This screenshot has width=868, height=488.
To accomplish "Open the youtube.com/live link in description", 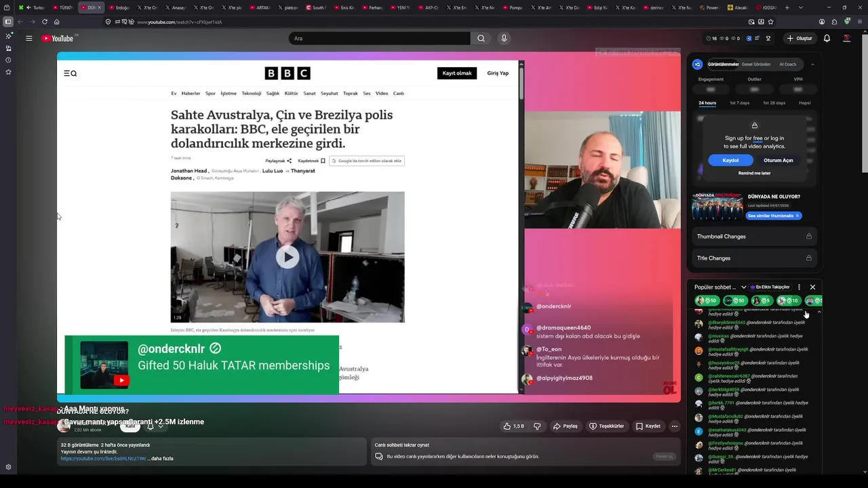I will coord(103,459).
